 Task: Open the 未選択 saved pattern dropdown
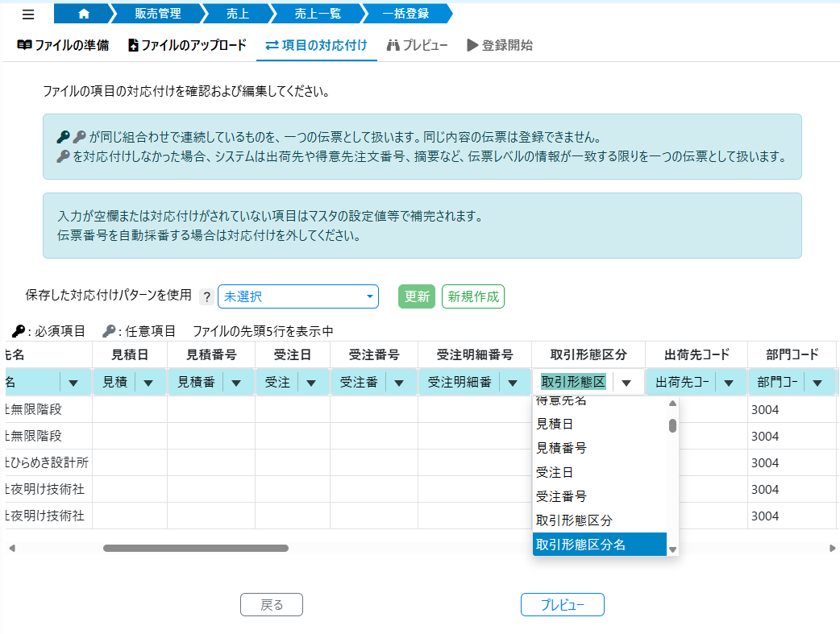pyautogui.click(x=298, y=296)
